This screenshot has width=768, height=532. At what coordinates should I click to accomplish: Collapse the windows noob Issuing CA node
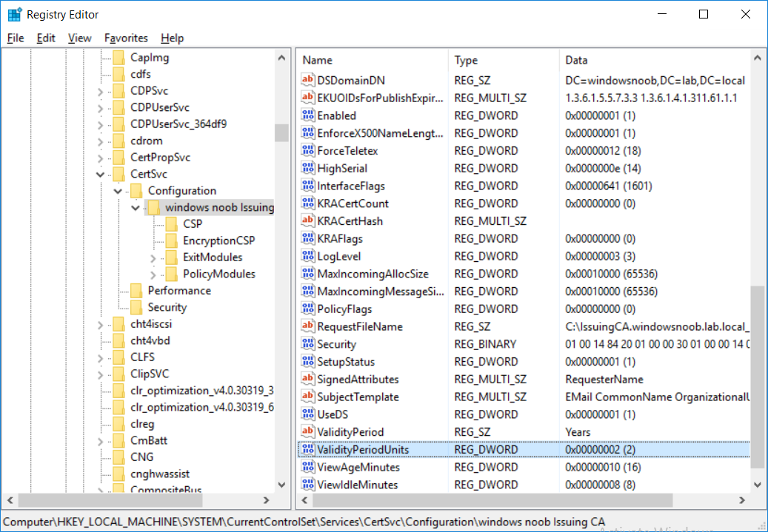136,207
